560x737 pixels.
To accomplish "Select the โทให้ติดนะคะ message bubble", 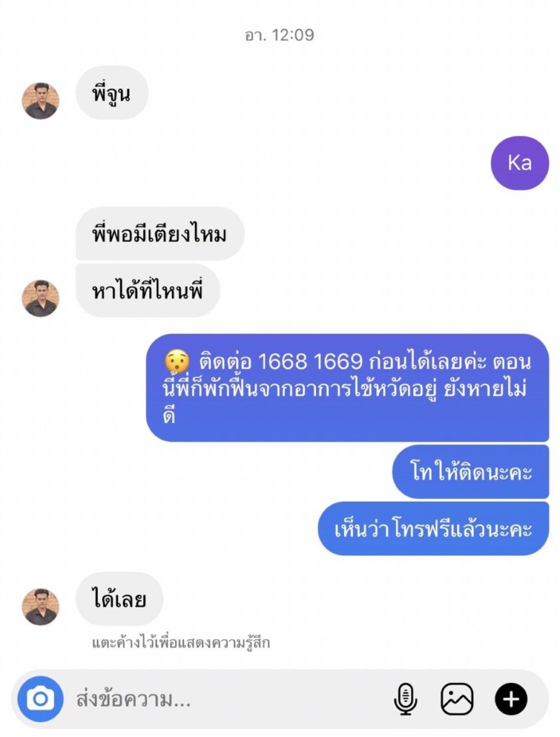I will click(x=471, y=471).
